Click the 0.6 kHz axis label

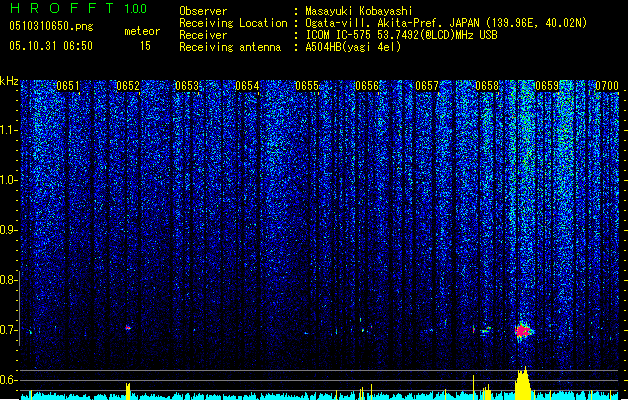tap(8, 380)
